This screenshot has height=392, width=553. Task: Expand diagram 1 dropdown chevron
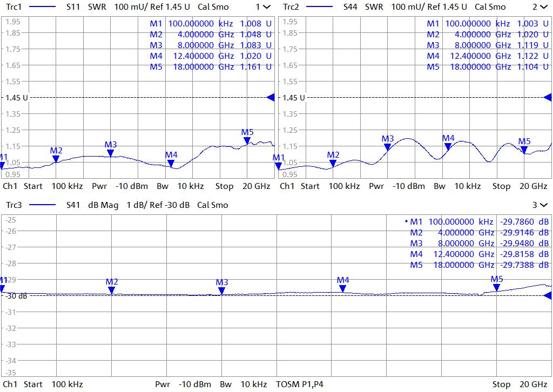pyautogui.click(x=266, y=7)
